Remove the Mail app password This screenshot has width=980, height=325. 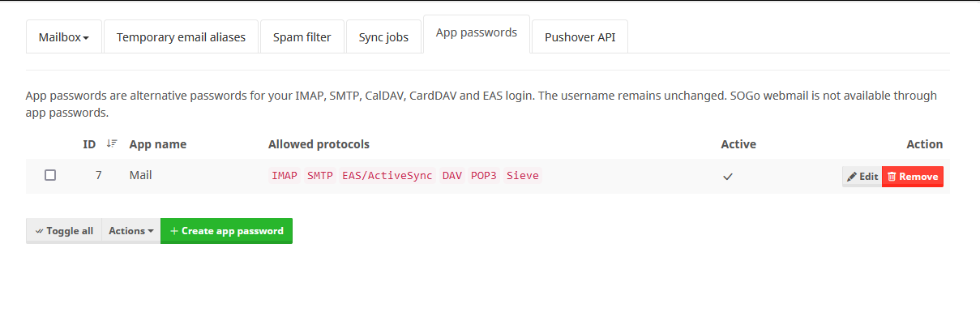[913, 177]
